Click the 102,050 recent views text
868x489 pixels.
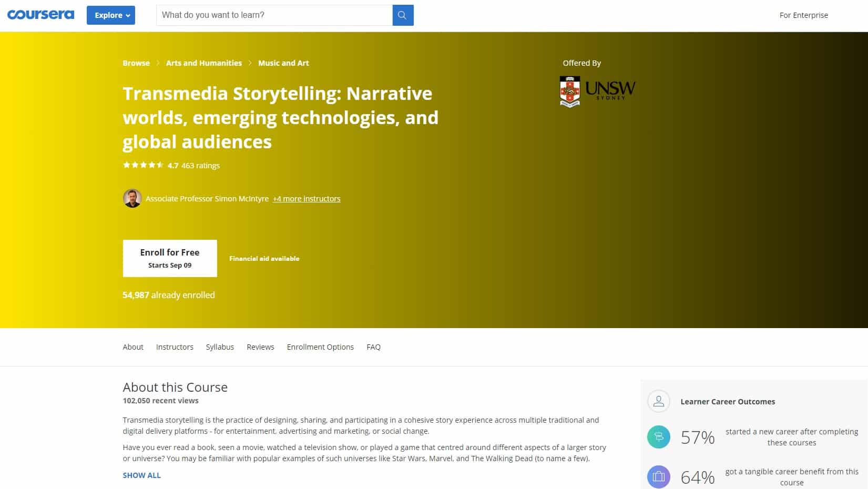coord(160,401)
